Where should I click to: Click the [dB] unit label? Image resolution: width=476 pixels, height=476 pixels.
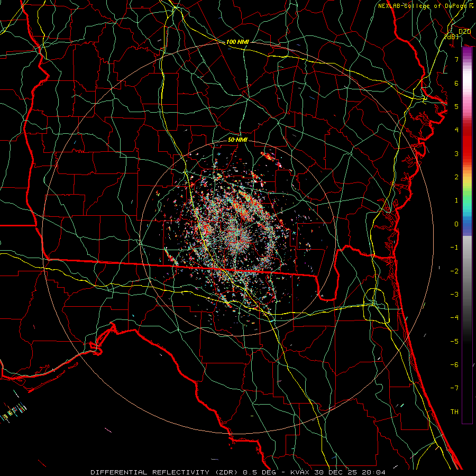coord(452,36)
